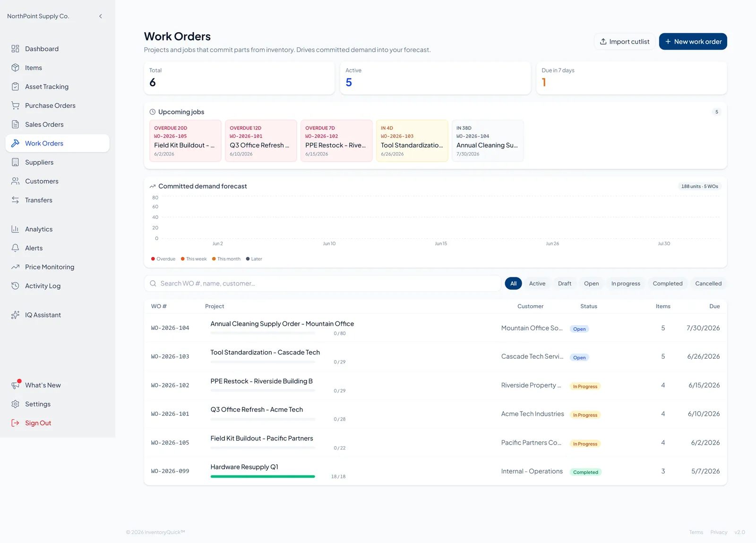Viewport: 756px width, 543px height.
Task: Open the WO-2026-101 Q3 Office Refresh card
Action: [261, 141]
